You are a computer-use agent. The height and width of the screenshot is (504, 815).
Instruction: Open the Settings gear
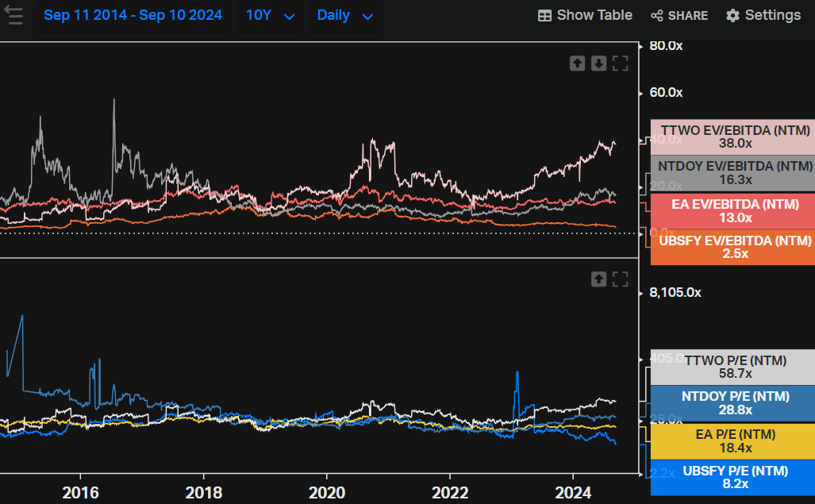click(732, 14)
